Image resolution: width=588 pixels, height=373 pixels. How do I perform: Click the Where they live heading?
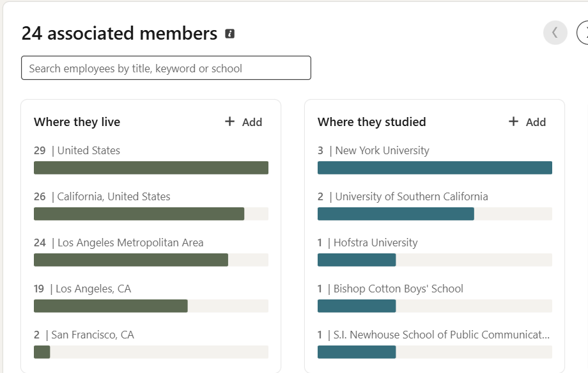coord(77,122)
